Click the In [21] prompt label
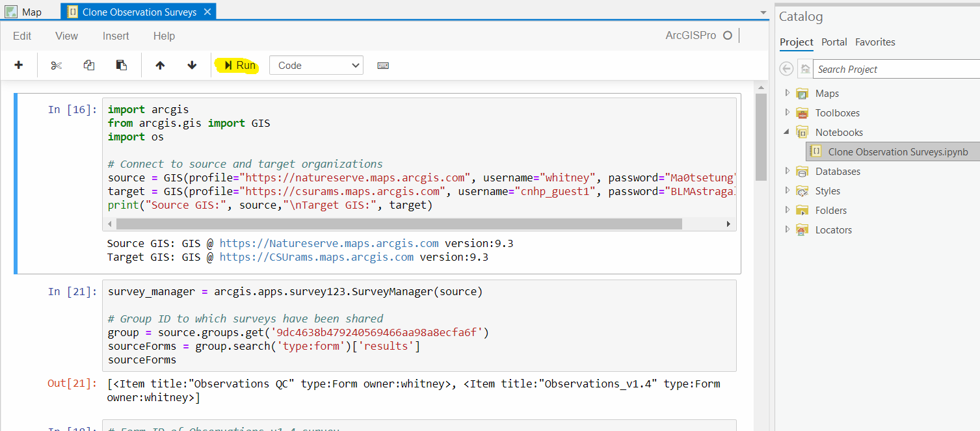The image size is (980, 431). tap(72, 291)
